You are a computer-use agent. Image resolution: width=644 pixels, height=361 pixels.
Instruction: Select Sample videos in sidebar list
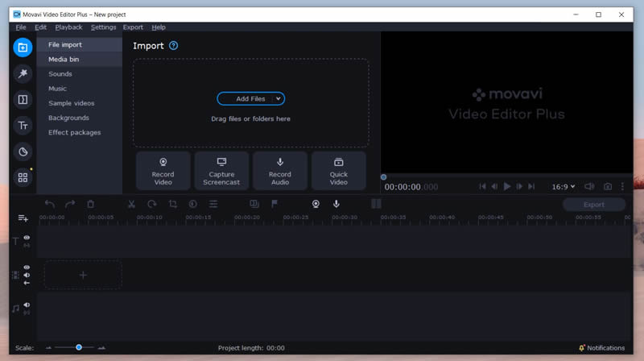[x=79, y=103]
